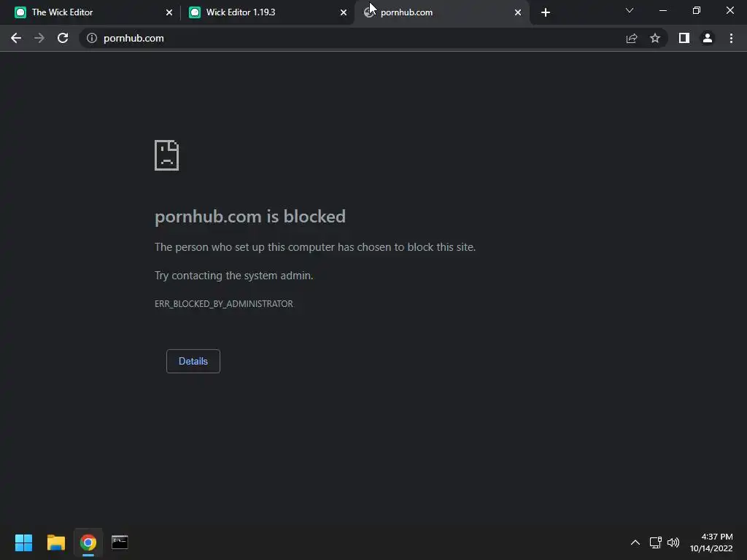This screenshot has width=747, height=560.
Task: Click the blocked-site explanation sentence
Action: (x=315, y=247)
